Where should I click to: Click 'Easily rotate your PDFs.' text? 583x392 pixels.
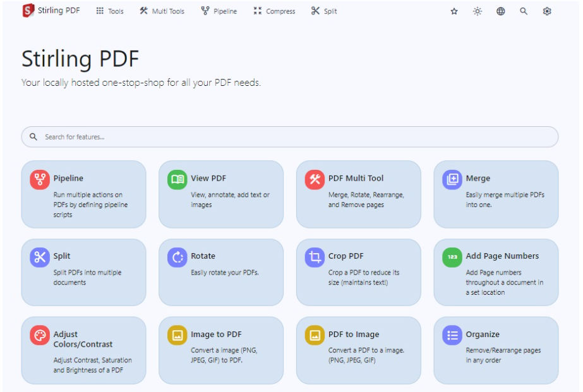(225, 272)
